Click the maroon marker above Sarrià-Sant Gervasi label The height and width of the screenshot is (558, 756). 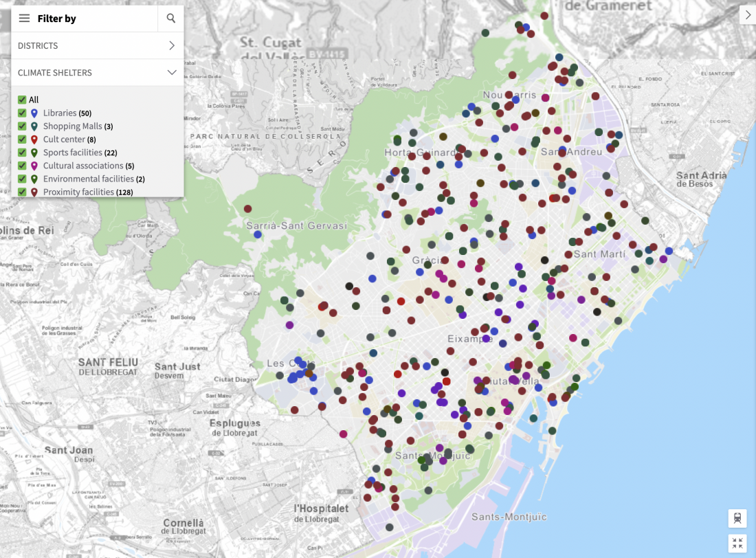pos(248,209)
